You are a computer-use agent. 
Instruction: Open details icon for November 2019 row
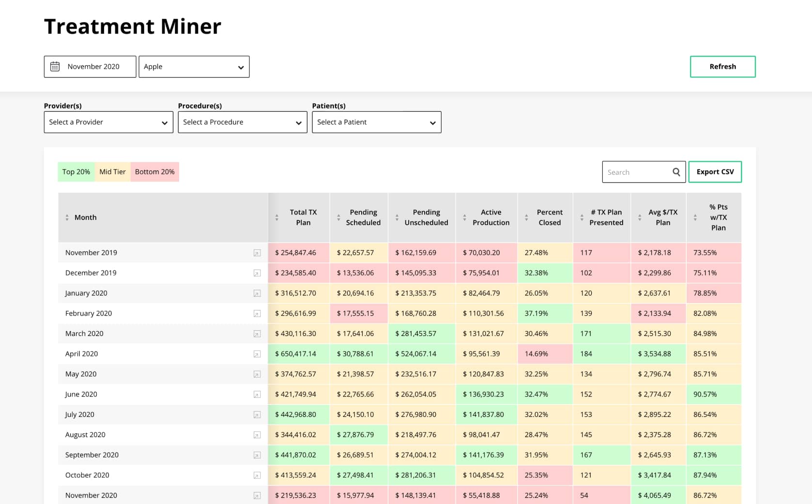tap(257, 253)
